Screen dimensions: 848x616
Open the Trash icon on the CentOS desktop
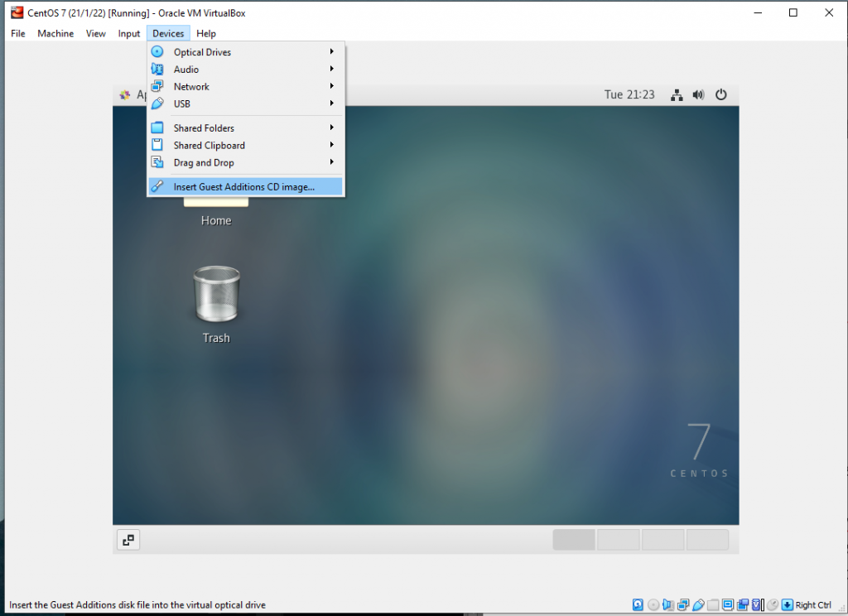point(216,294)
